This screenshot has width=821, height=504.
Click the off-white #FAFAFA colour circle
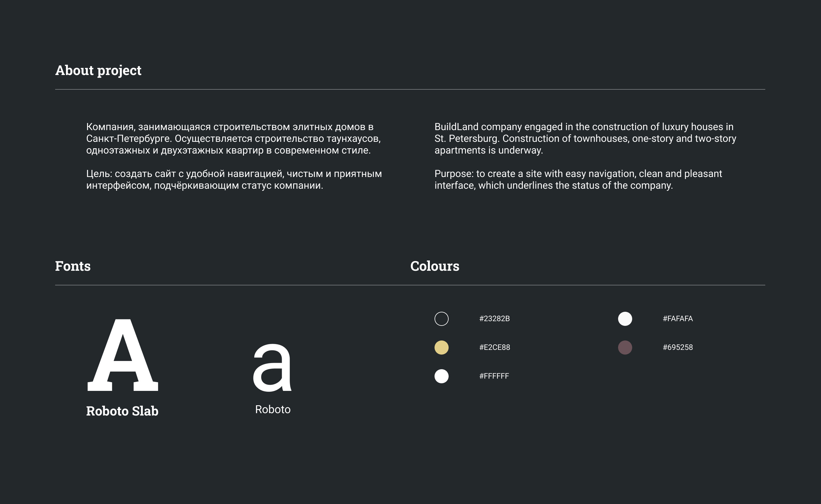[625, 319]
